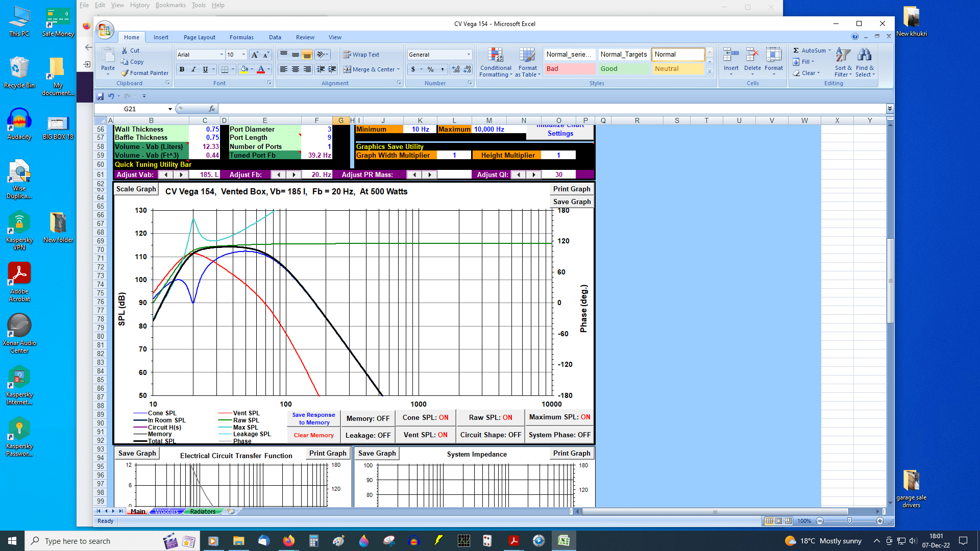Increase Adjust Vab with right arrow
This screenshot has height=551, width=980.
click(181, 174)
